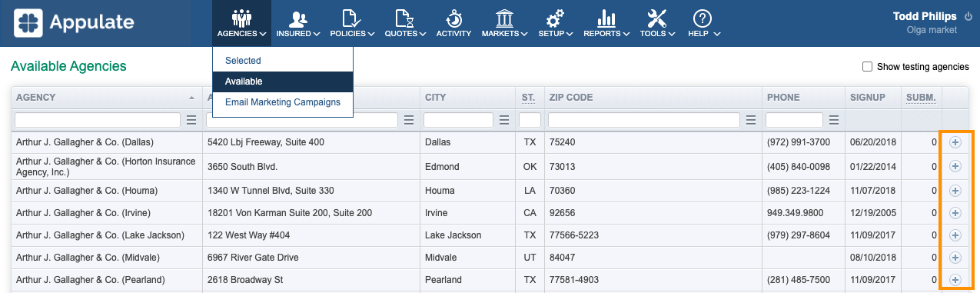Add the Horton Insurance Agency row
Viewport: 980px width, 293px height.
[955, 166]
